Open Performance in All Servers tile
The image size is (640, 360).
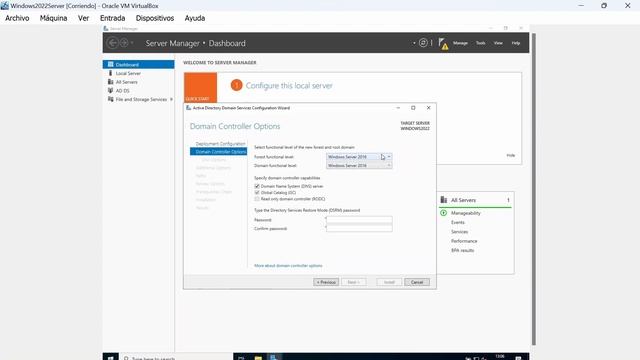pyautogui.click(x=464, y=241)
